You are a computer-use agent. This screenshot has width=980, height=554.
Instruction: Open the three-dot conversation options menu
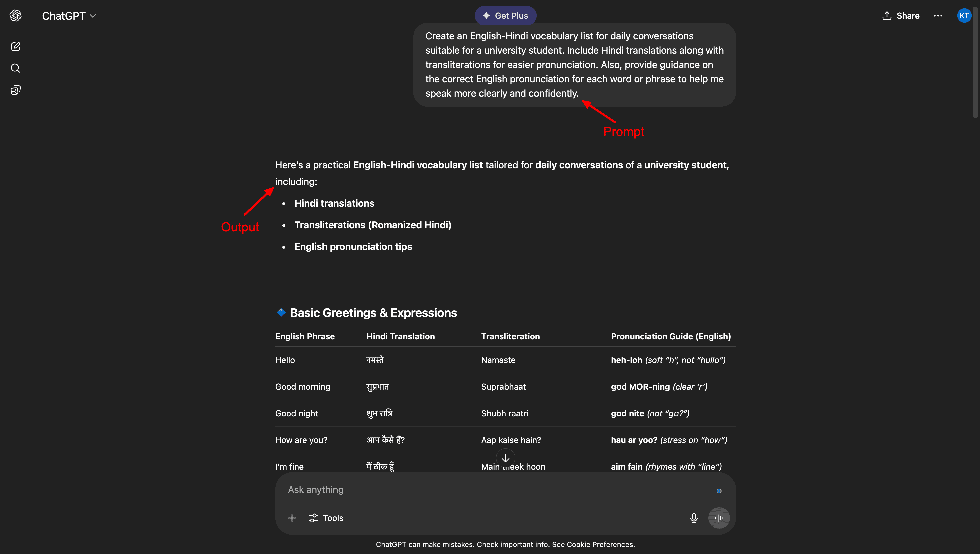[x=938, y=16]
